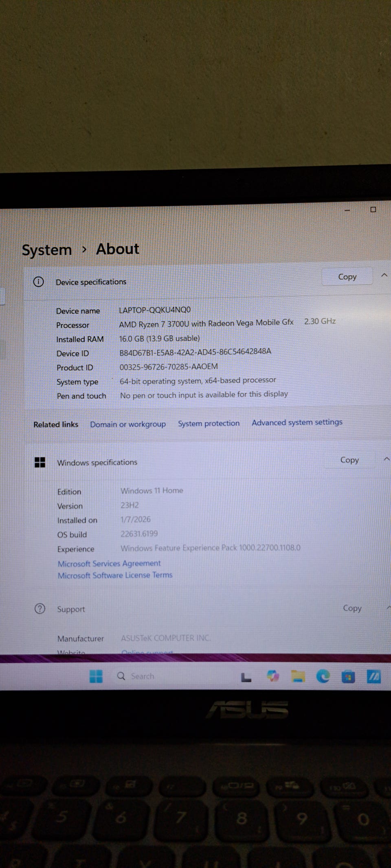Select edition value Windows 11 Home
Screen dimensions: 391x868
tap(152, 491)
